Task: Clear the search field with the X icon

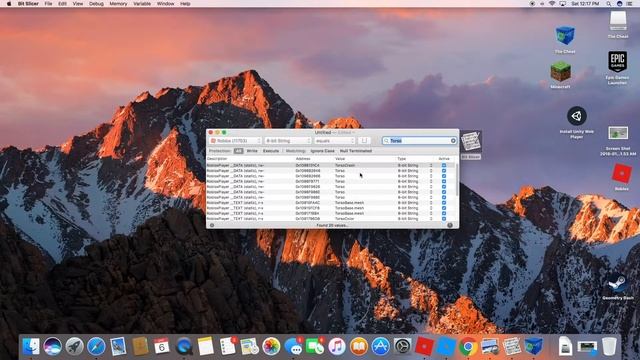Action: click(x=453, y=140)
